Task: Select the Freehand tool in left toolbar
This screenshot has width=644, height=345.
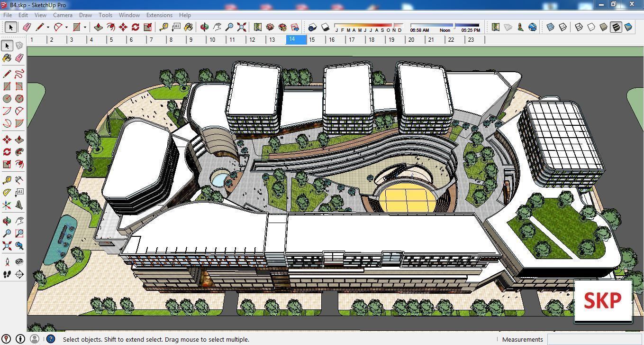Action: (x=19, y=74)
